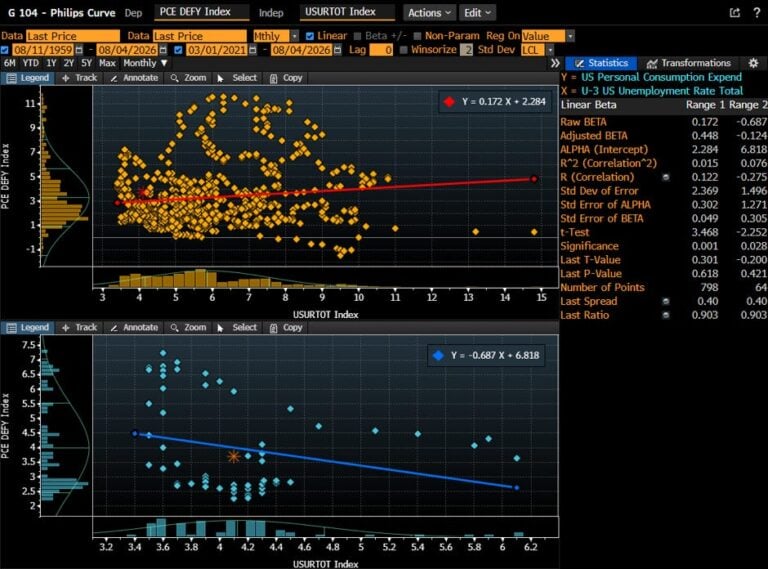Click the Lag value field
768x569 pixels.
pyautogui.click(x=381, y=50)
